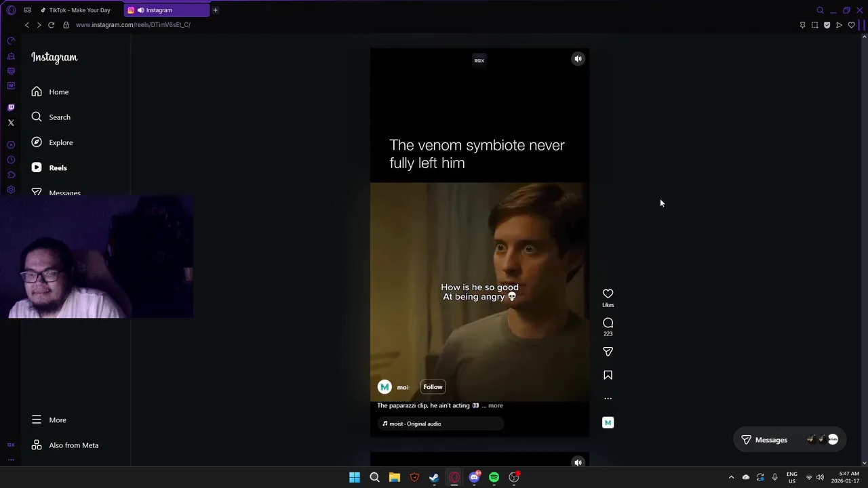Viewport: 868px width, 488px height.
Task: Open GX Cleaner in Opera sidebar
Action: pos(11,56)
